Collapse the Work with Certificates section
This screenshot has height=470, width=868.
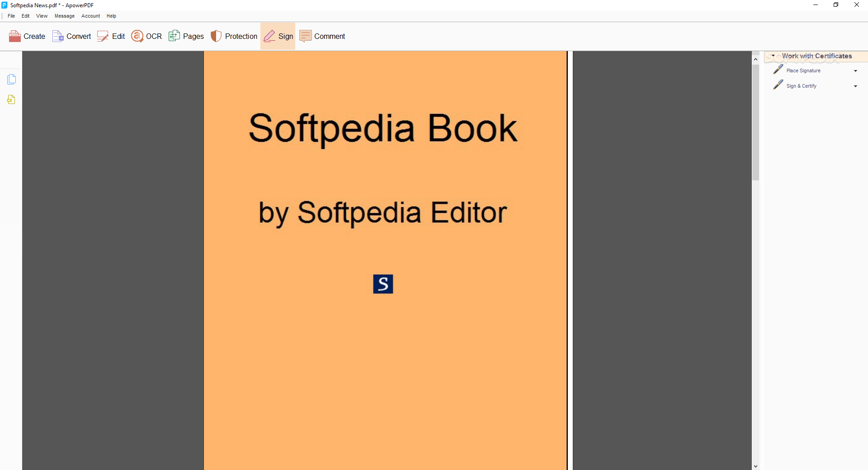click(773, 56)
